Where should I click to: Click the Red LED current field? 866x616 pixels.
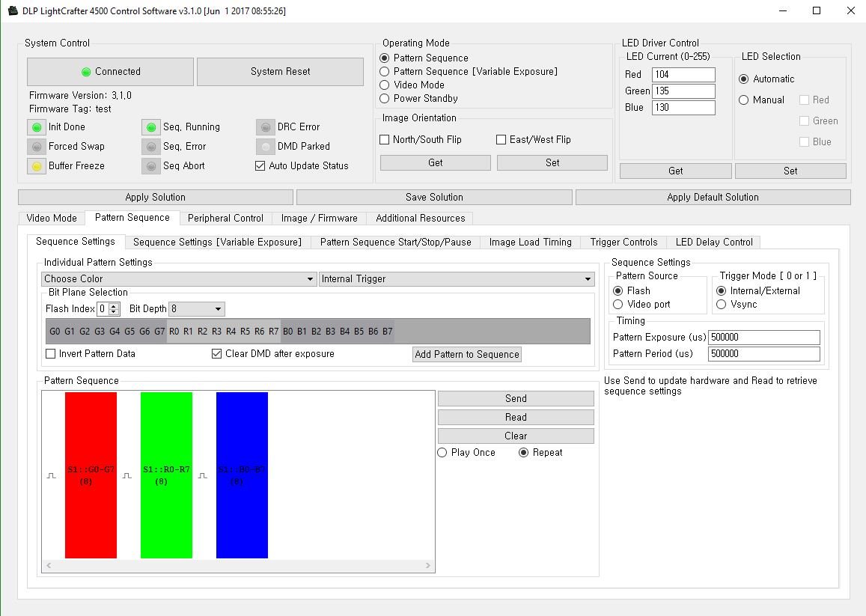[683, 75]
